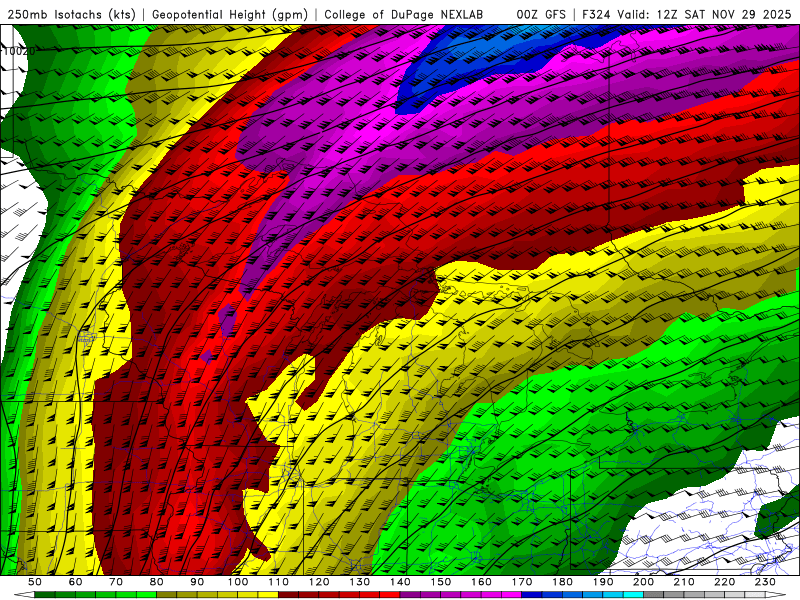Viewport: 800px width, 600px height.
Task: Click the 140 value on the color scale
Action: tap(400, 582)
